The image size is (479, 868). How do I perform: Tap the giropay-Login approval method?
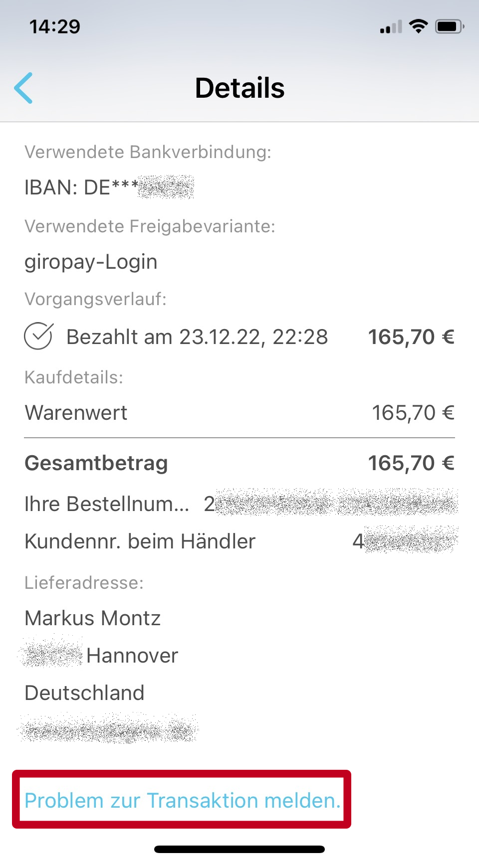tap(91, 262)
